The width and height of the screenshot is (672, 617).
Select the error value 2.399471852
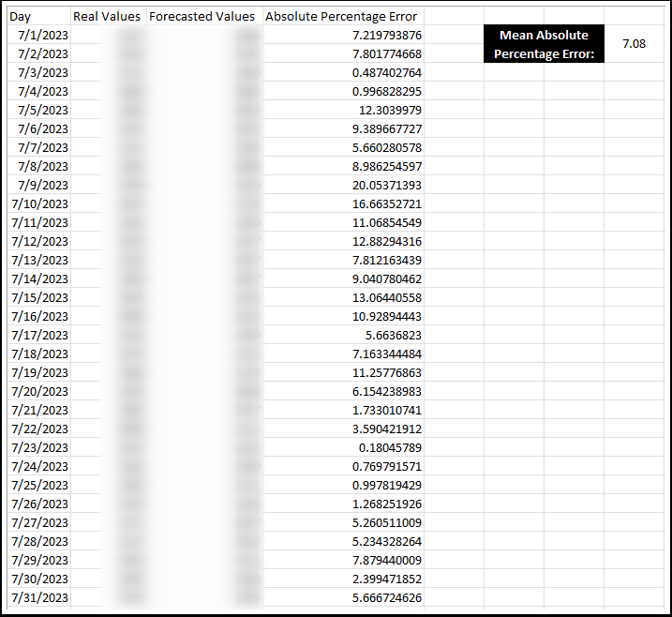pyautogui.click(x=343, y=579)
